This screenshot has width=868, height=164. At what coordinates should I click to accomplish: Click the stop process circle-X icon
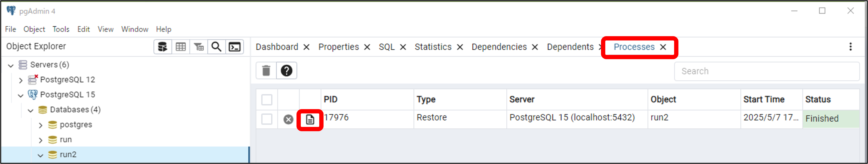click(289, 119)
